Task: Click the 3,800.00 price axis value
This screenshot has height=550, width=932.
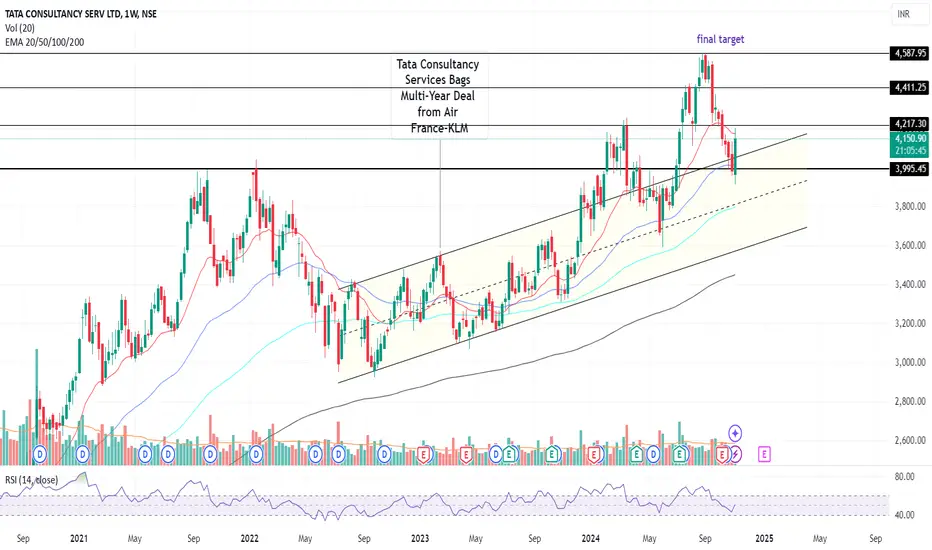Action: tap(910, 206)
